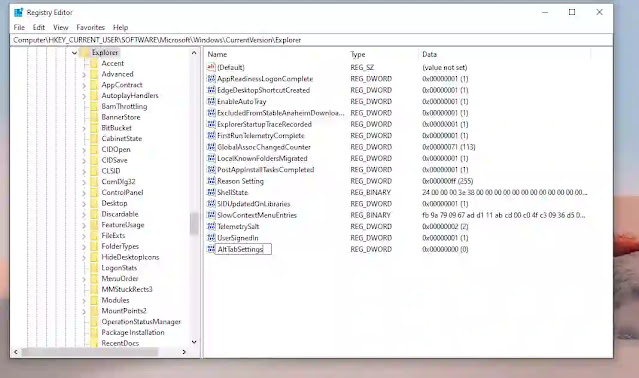Collapse the Explorer key

point(74,53)
